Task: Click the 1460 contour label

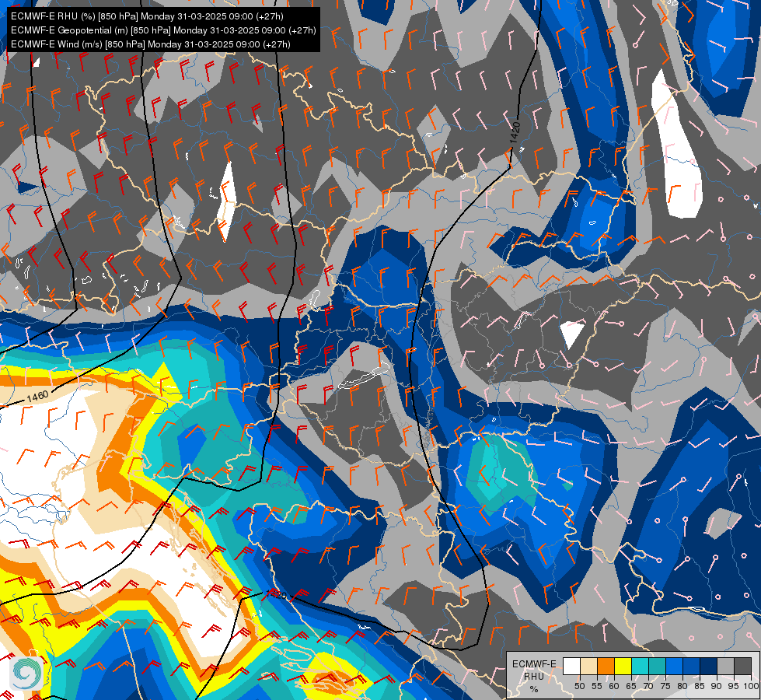Action: 37,397
